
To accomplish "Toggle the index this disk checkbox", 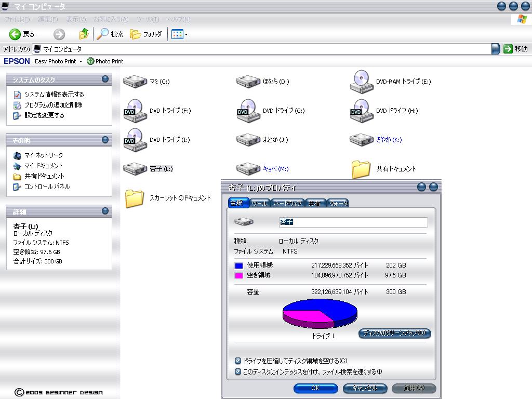I will coord(238,371).
